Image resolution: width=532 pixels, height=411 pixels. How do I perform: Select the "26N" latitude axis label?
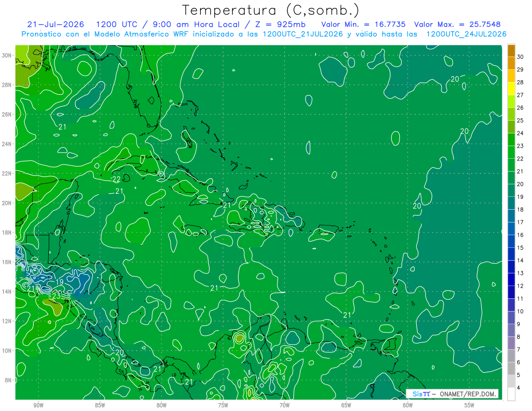tap(7, 114)
